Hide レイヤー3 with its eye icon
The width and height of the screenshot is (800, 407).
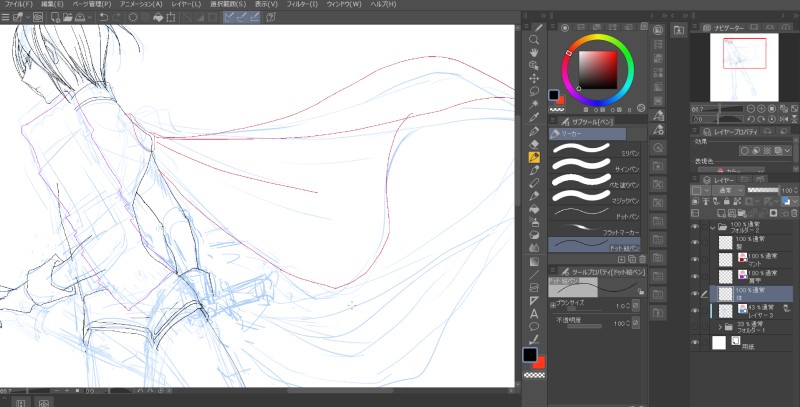pyautogui.click(x=695, y=311)
